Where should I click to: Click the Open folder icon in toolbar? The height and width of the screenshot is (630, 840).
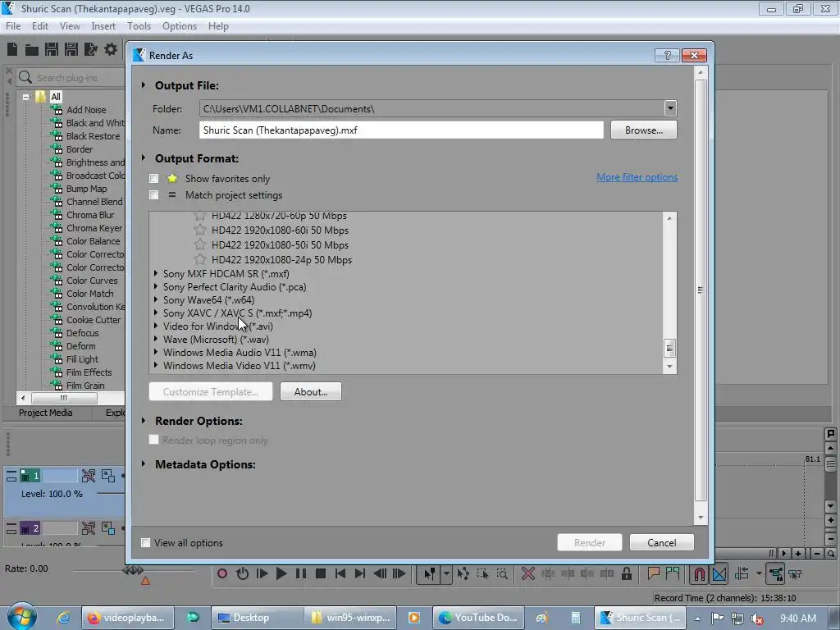click(32, 50)
